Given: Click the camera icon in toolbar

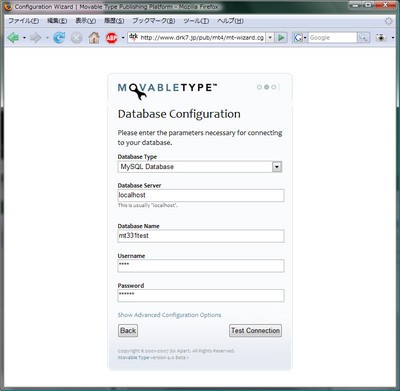Looking at the screenshot, I should coord(381,38).
